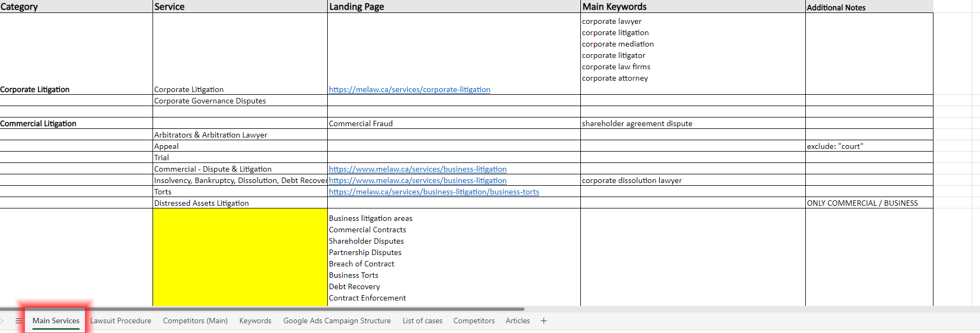The image size is (980, 333).
Task: Select the Commercial Fraud cell
Action: click(454, 123)
